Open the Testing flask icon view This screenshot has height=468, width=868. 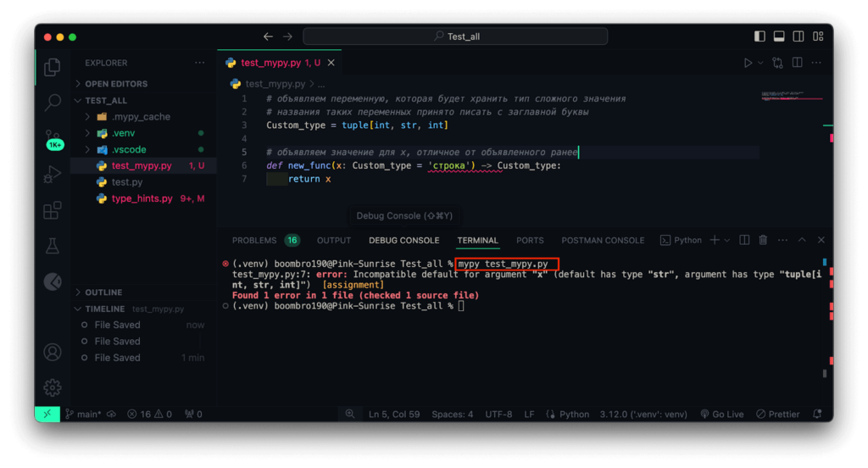click(x=53, y=246)
